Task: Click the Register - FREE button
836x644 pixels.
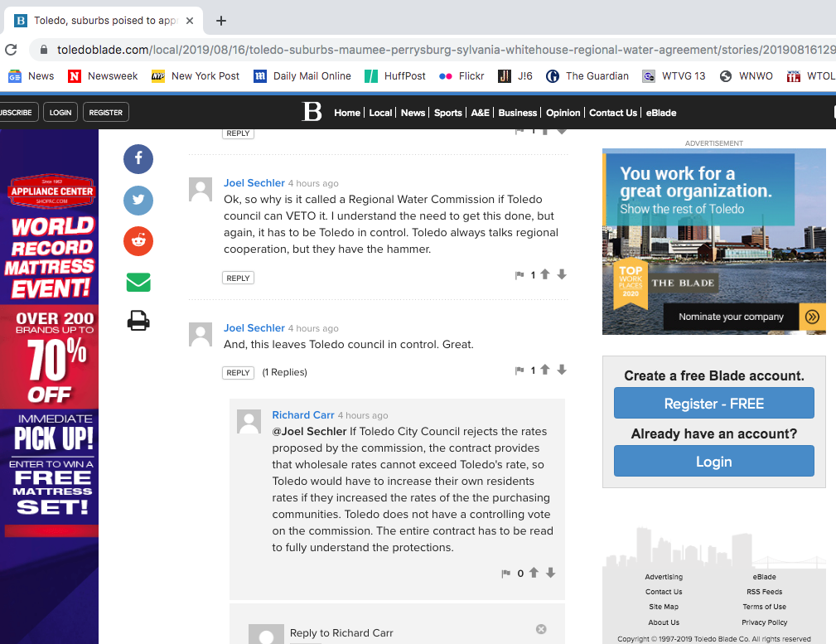Action: (x=713, y=404)
